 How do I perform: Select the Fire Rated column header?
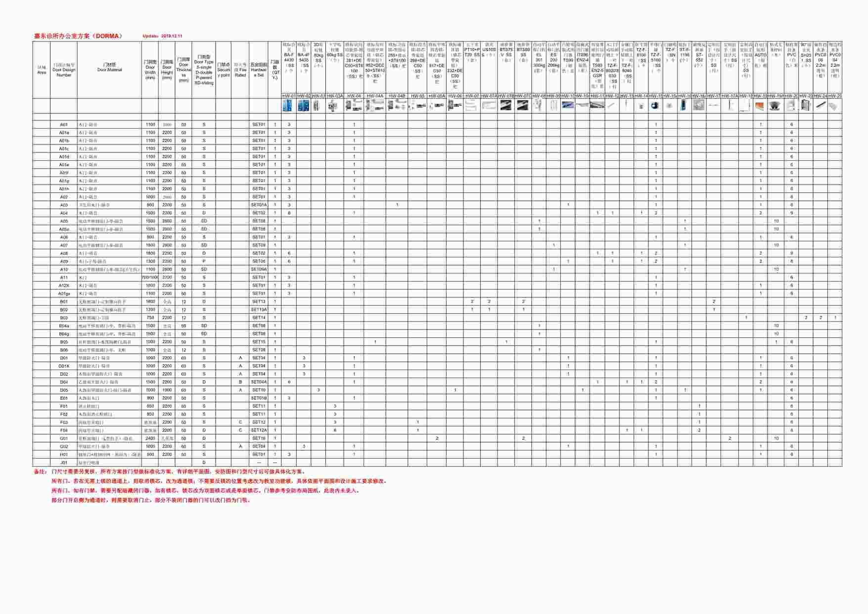tap(240, 70)
